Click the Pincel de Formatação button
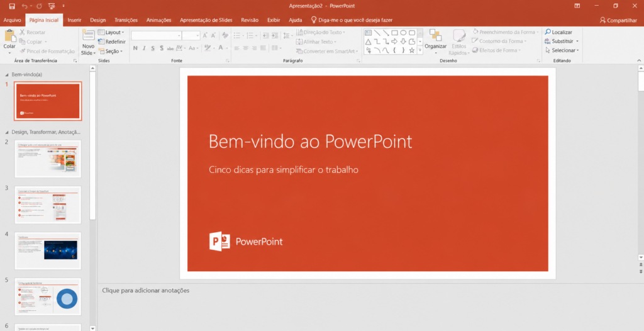This screenshot has height=331, width=644. coord(47,52)
